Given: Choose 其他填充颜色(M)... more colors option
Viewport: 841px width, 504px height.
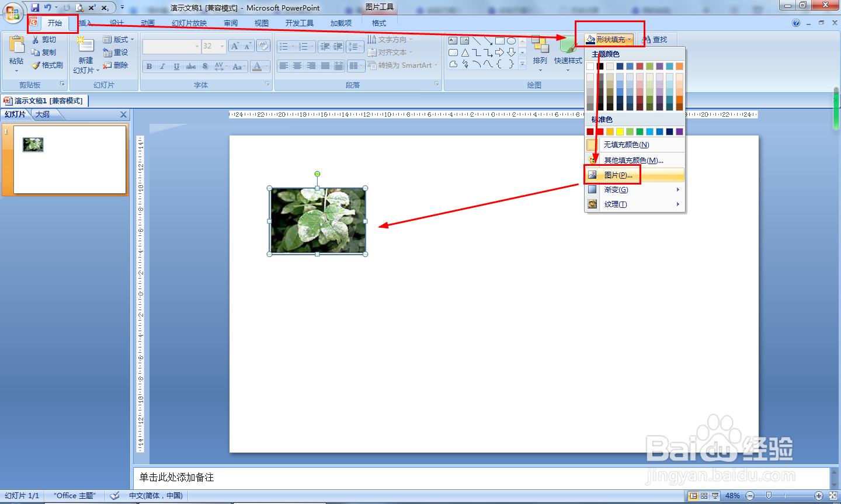Looking at the screenshot, I should click(x=635, y=160).
